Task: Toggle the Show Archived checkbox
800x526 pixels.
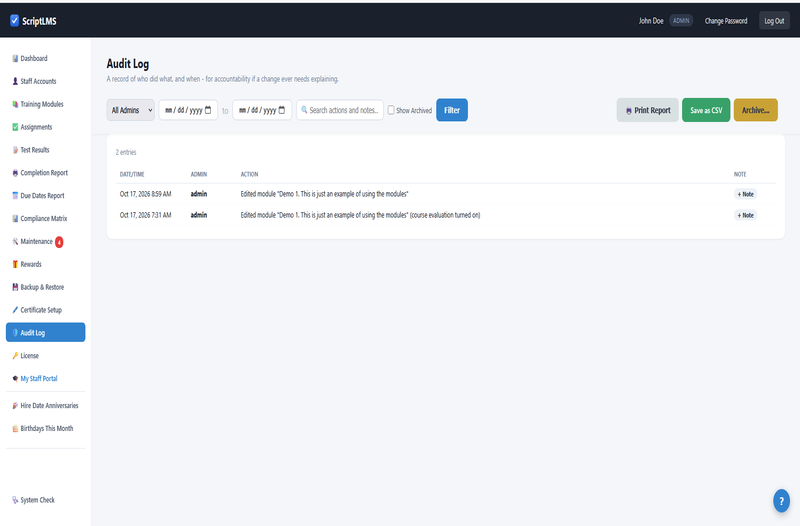Action: (391, 110)
